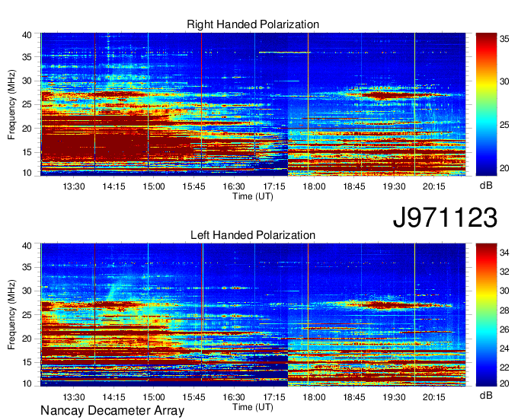Click 35 dB label on Right Handed color bar
The width and height of the screenshot is (518, 420).
tap(504, 39)
